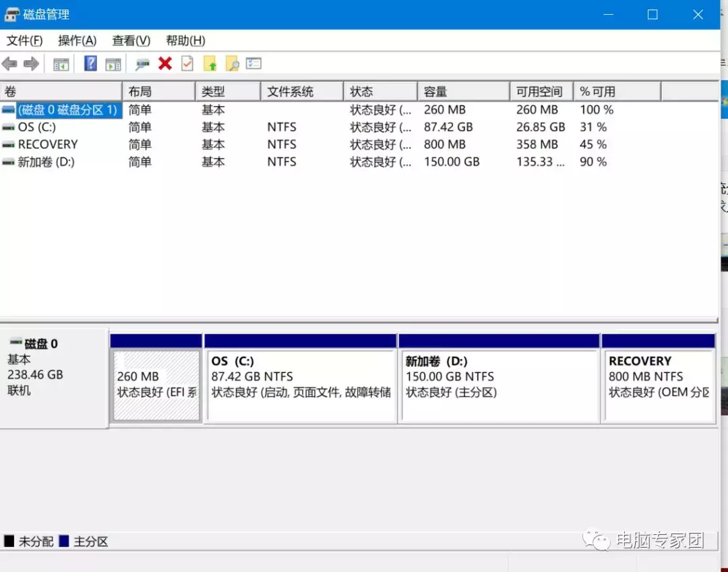The width and height of the screenshot is (728, 572).
Task: Select the RECOVERY 800 MB partition block
Action: point(658,386)
